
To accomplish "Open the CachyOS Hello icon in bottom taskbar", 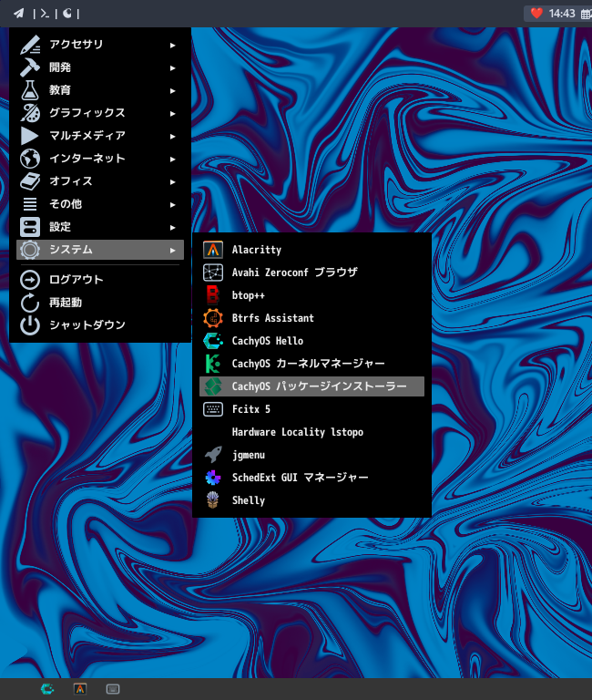I will (47, 689).
